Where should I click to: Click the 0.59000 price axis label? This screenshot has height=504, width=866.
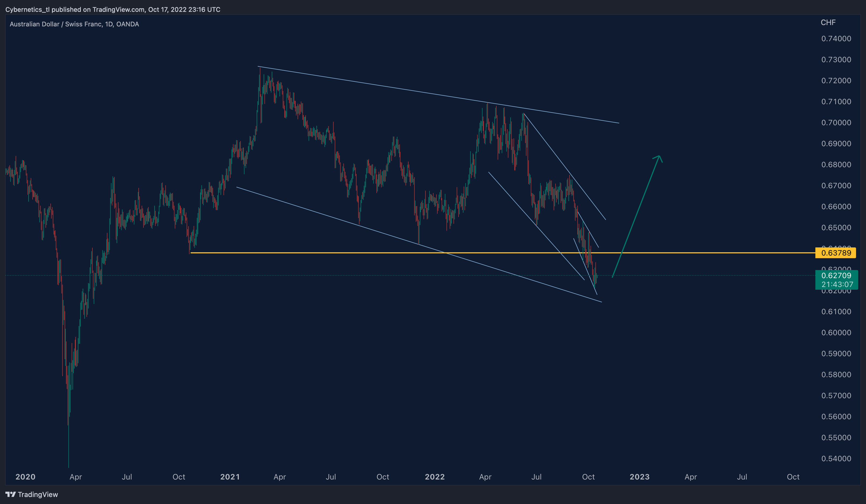click(836, 353)
